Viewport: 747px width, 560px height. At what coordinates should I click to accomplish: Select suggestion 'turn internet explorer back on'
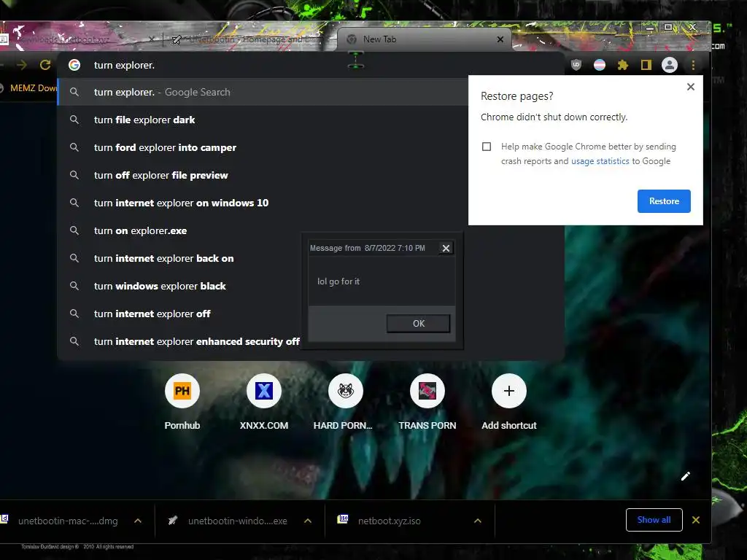(x=179, y=258)
